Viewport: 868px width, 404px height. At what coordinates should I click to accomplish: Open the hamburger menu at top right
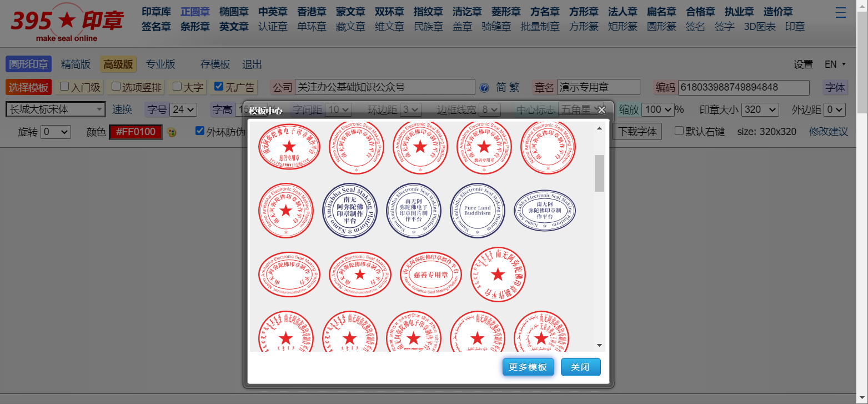(841, 13)
